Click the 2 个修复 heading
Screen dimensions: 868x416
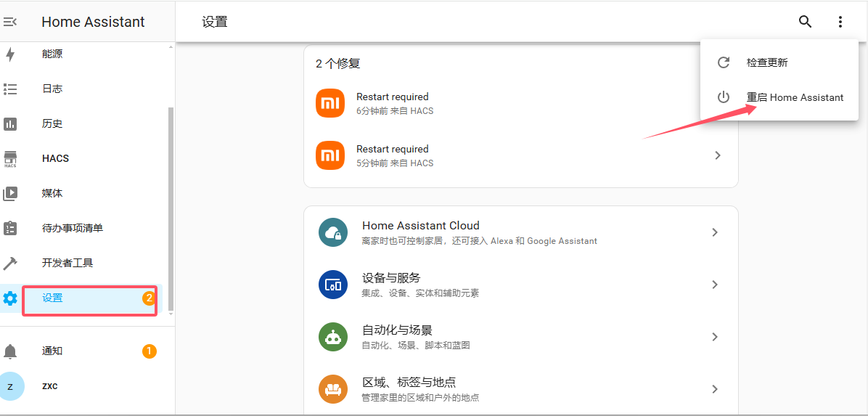click(338, 64)
